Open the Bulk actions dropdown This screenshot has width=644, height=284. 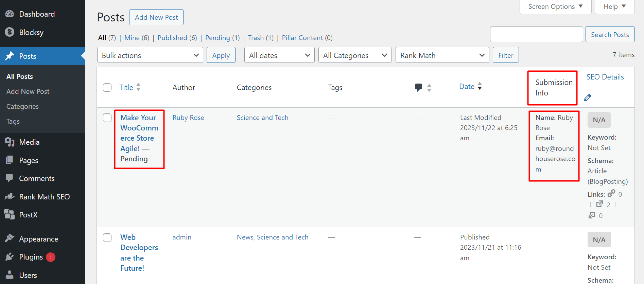point(150,55)
